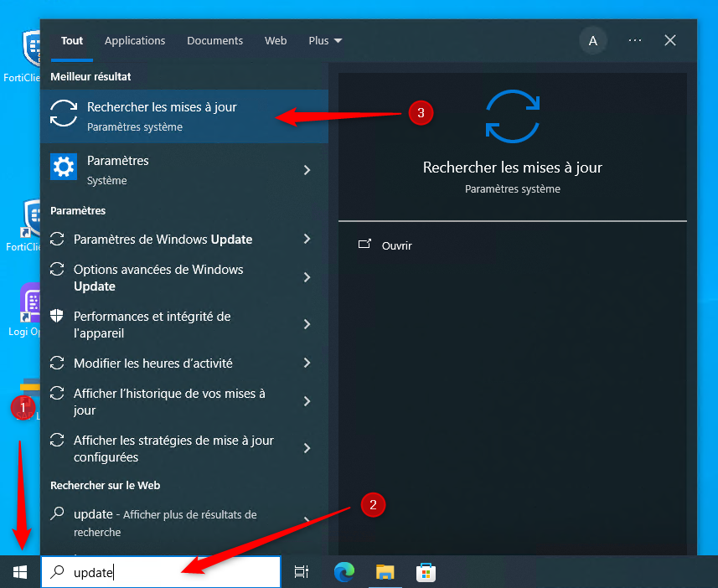Expand arrow for Paramètres de Windows Update

[x=307, y=240]
